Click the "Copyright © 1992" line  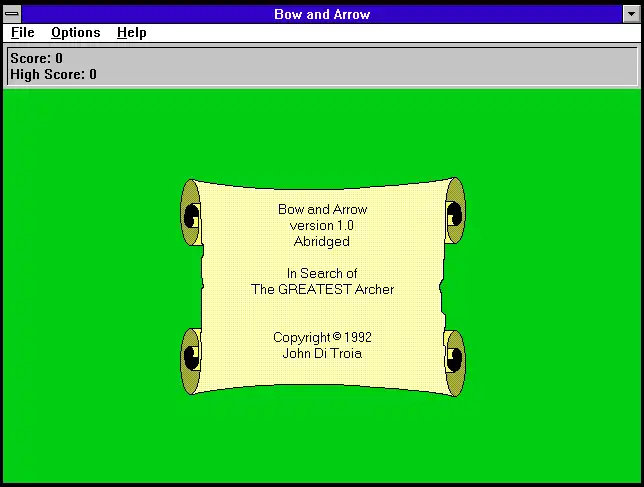322,338
